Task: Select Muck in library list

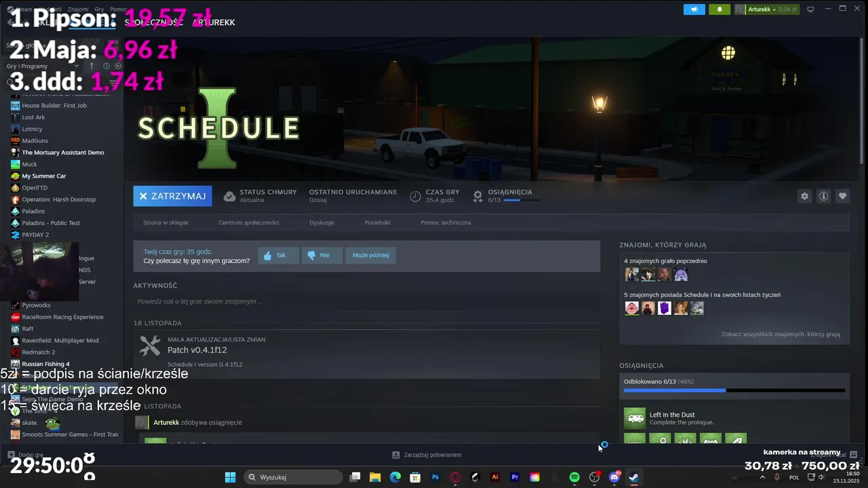Action: [29, 164]
